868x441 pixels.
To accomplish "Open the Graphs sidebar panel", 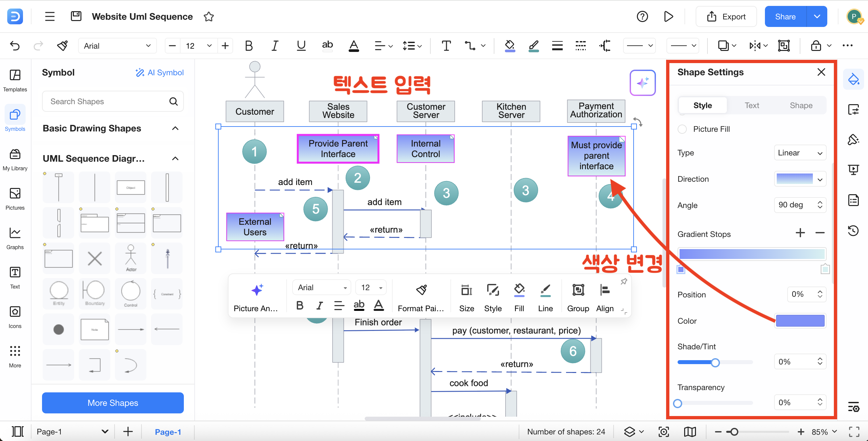I will 15,238.
